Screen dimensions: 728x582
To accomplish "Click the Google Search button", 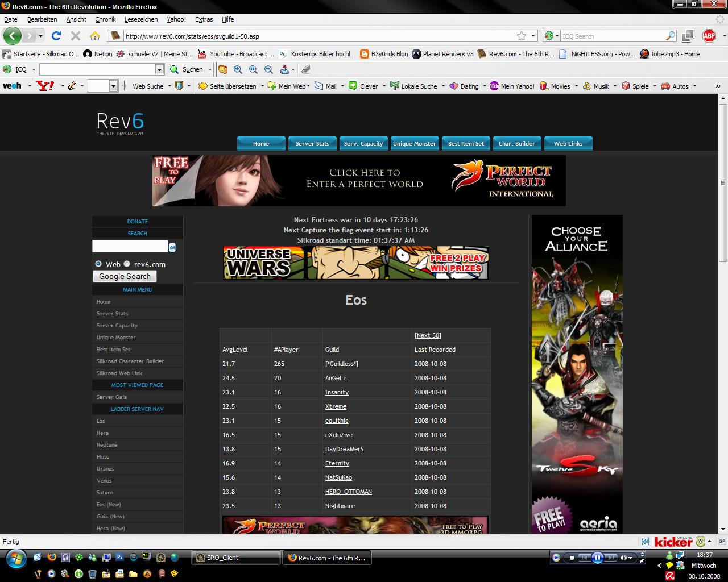I will 125,276.
